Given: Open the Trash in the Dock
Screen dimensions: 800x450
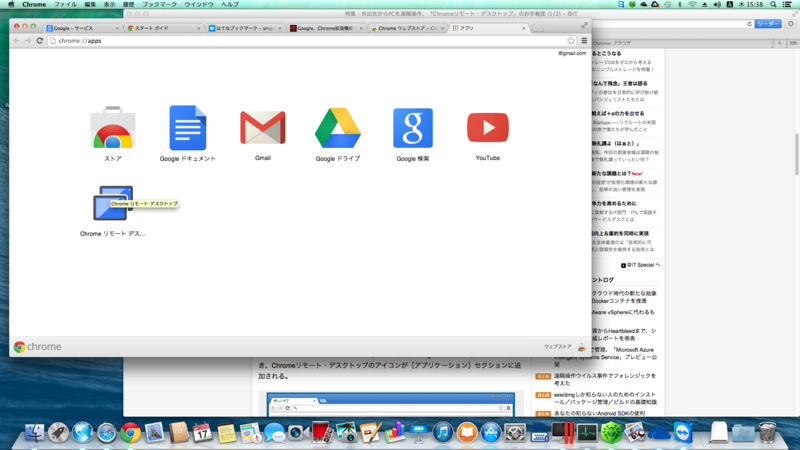Looking at the screenshot, I should tap(767, 433).
